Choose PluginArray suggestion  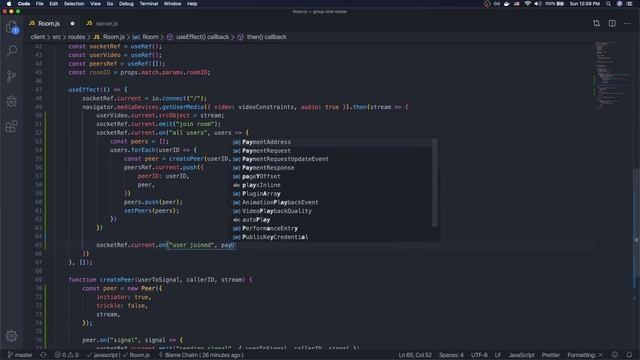coord(332,193)
